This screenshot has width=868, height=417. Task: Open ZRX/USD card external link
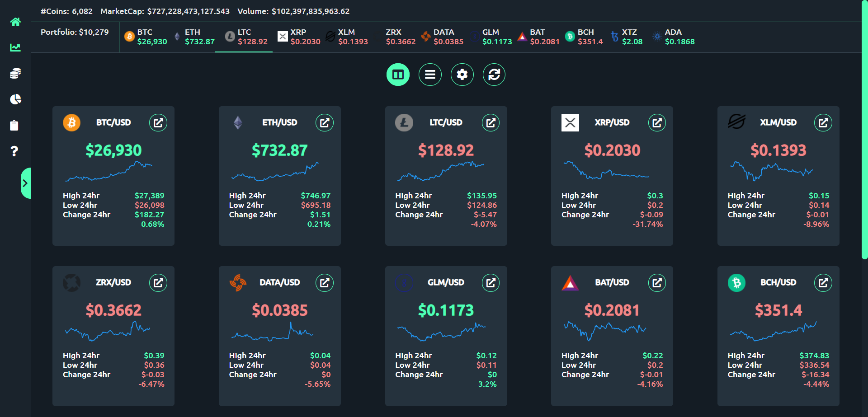point(158,282)
